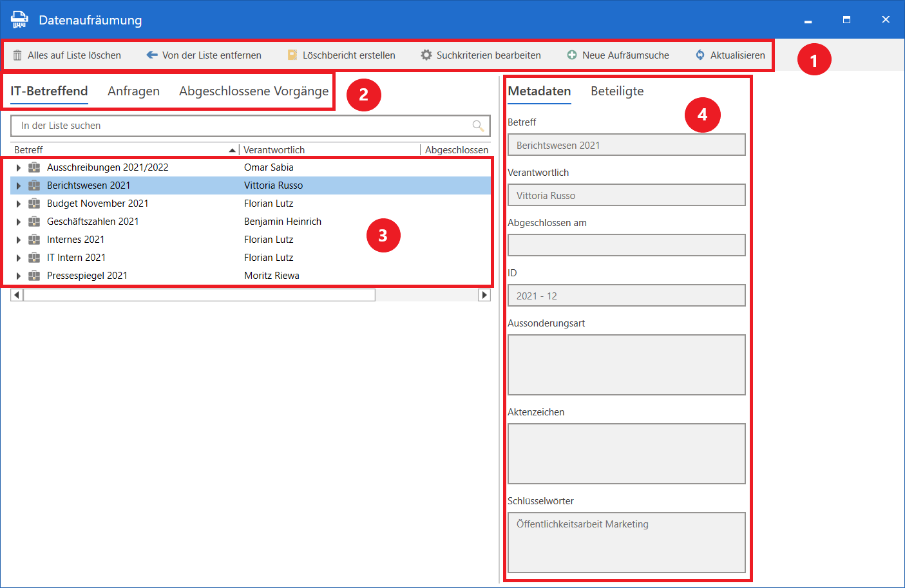The image size is (905, 588).
Task: Click Alles auf Liste löschen
Action: [67, 55]
